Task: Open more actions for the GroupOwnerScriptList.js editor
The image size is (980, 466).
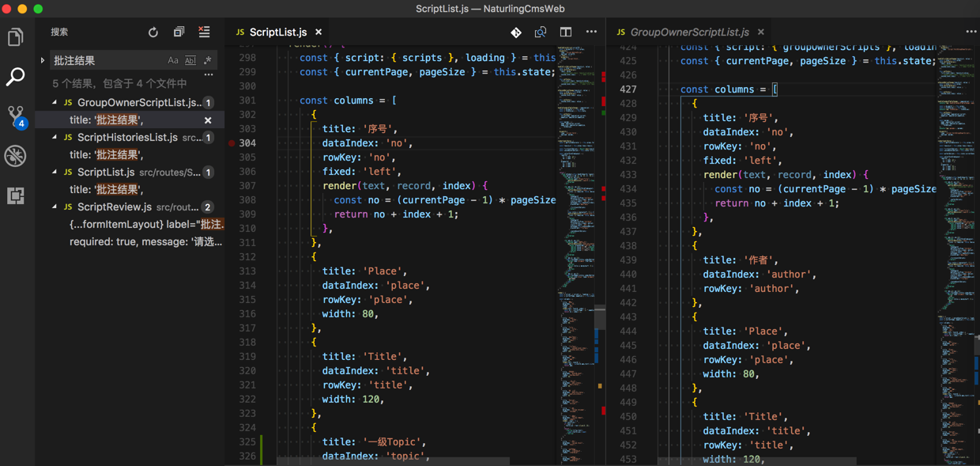Action: (971, 32)
